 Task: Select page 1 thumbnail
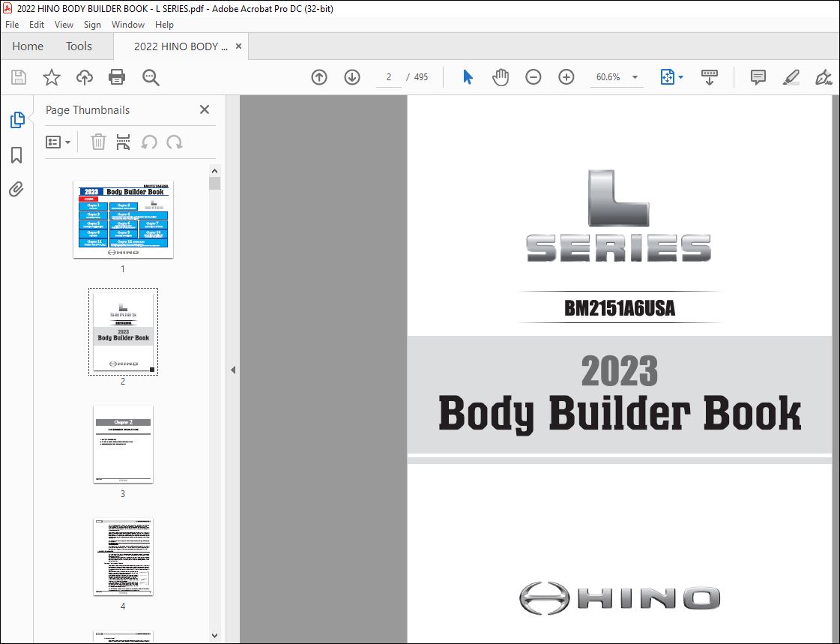point(123,219)
